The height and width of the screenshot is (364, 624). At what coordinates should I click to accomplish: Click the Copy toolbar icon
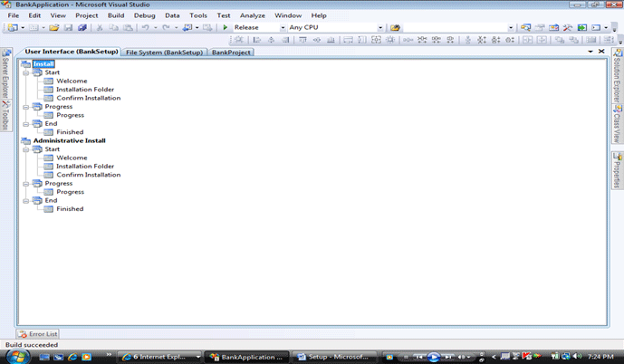click(114, 27)
